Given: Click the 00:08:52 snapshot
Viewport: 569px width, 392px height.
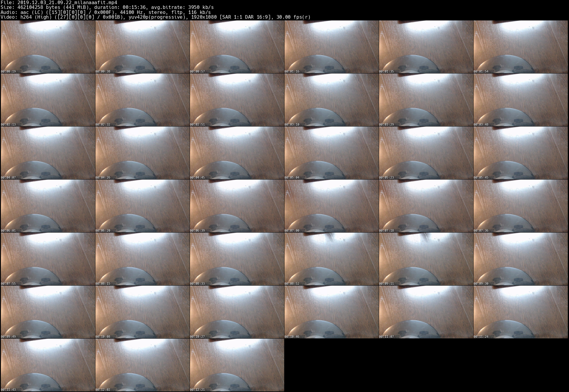Looking at the screenshot, I should coord(331,259).
